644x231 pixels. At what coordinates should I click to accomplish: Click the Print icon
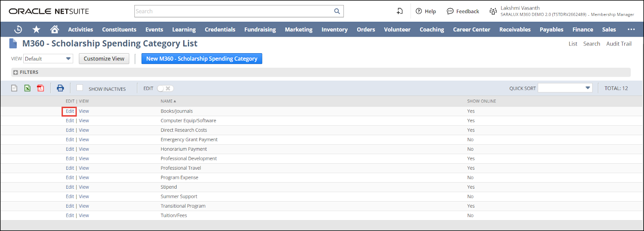click(x=60, y=88)
